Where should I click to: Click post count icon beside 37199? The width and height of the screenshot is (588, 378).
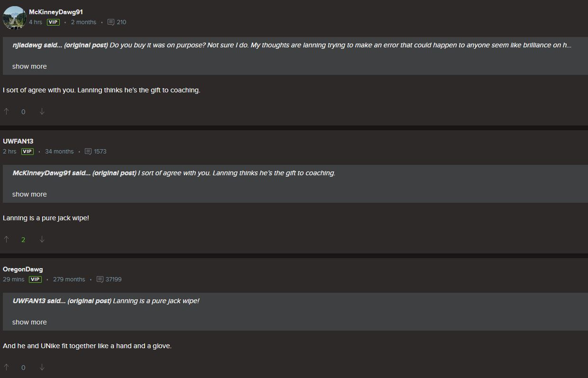pos(100,279)
